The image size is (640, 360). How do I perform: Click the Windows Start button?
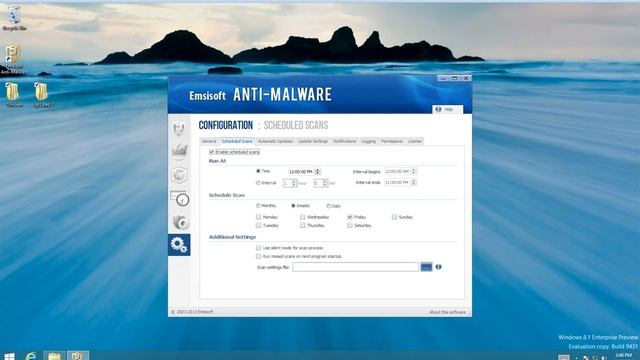(x=9, y=356)
